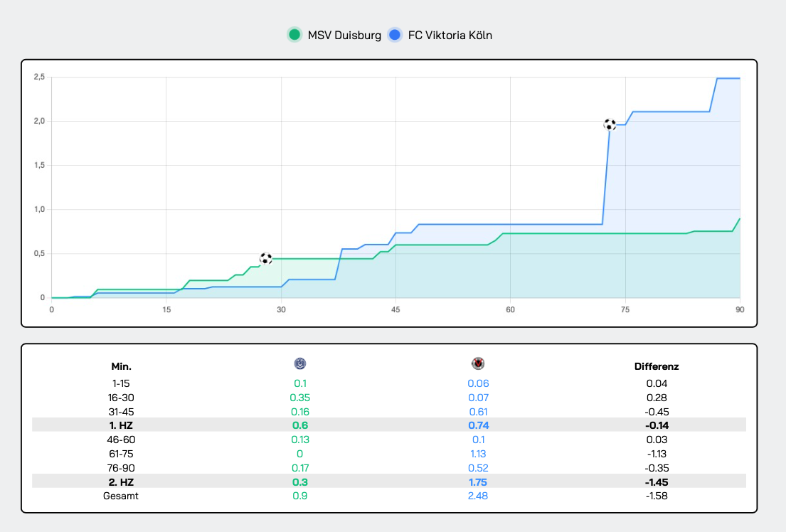Click the "Gesamt" total row label
Image resolution: width=786 pixels, height=532 pixels.
tap(121, 496)
